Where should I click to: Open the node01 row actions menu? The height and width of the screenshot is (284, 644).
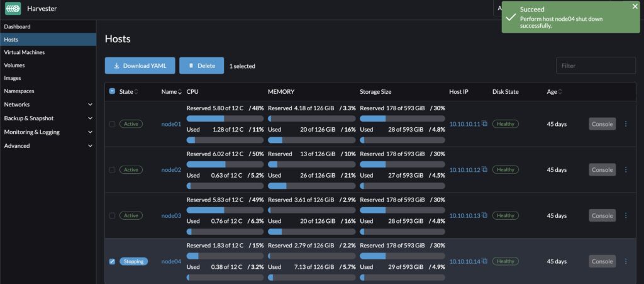(x=625, y=124)
